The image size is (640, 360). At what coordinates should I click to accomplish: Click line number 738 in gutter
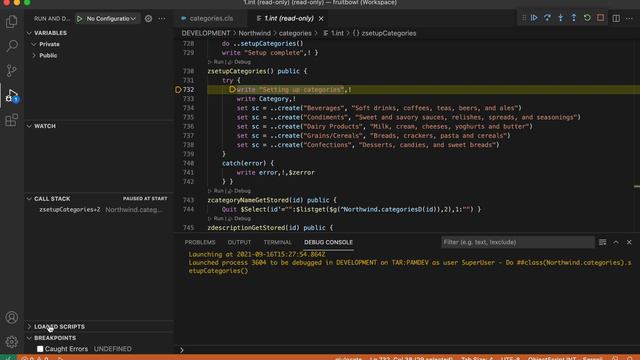pos(189,145)
